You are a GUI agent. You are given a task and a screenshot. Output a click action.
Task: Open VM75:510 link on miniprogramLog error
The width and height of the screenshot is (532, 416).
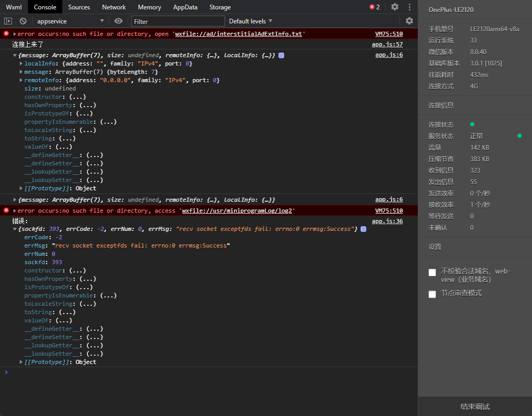click(x=389, y=211)
